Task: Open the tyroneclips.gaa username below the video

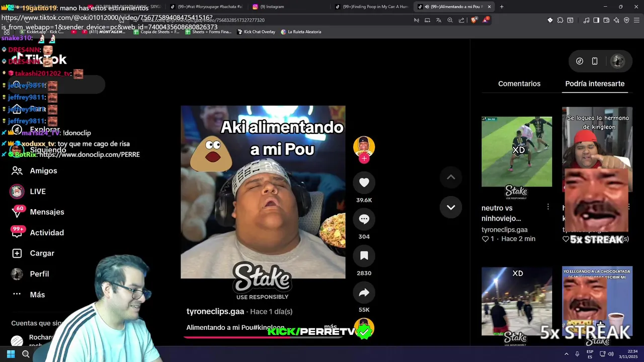Action: pyautogui.click(x=215, y=311)
